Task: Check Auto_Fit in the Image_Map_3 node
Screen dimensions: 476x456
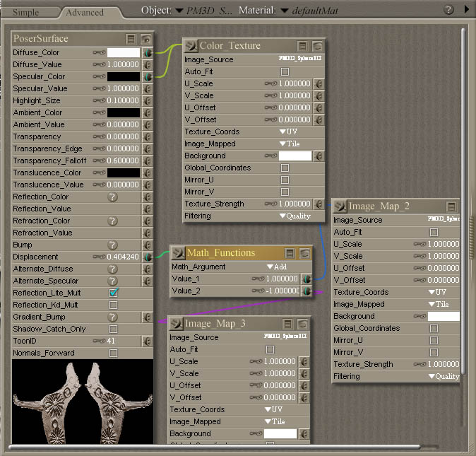Action: (270, 350)
